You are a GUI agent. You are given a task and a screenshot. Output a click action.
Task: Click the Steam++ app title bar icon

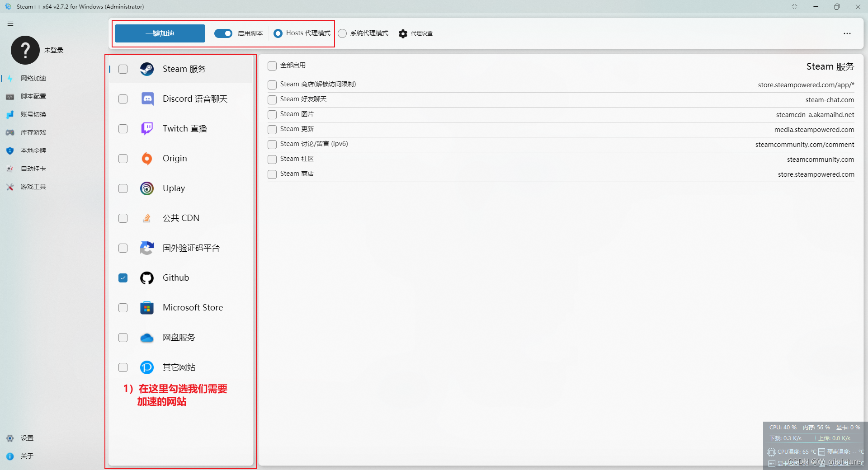[x=8, y=6]
